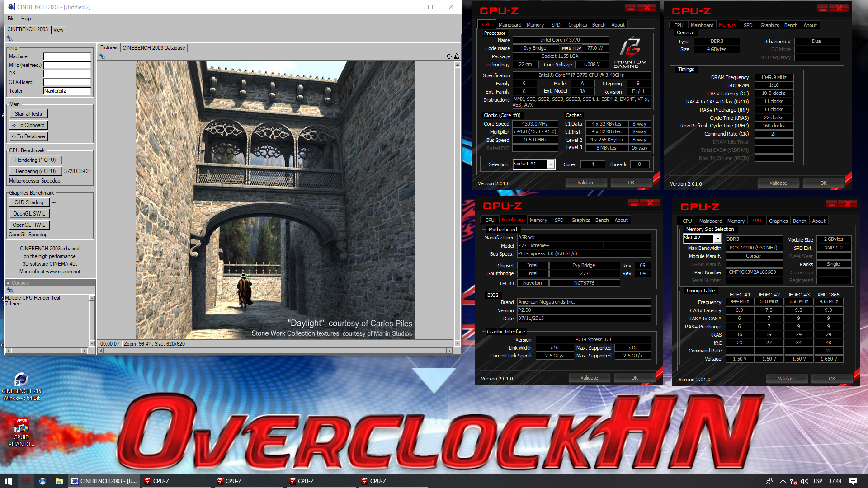
Task: Click the OS input field
Action: (x=67, y=74)
